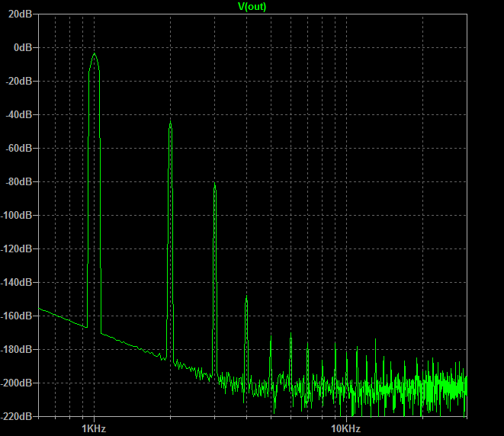Click the second harmonic peak near -45dB

[x=170, y=122]
